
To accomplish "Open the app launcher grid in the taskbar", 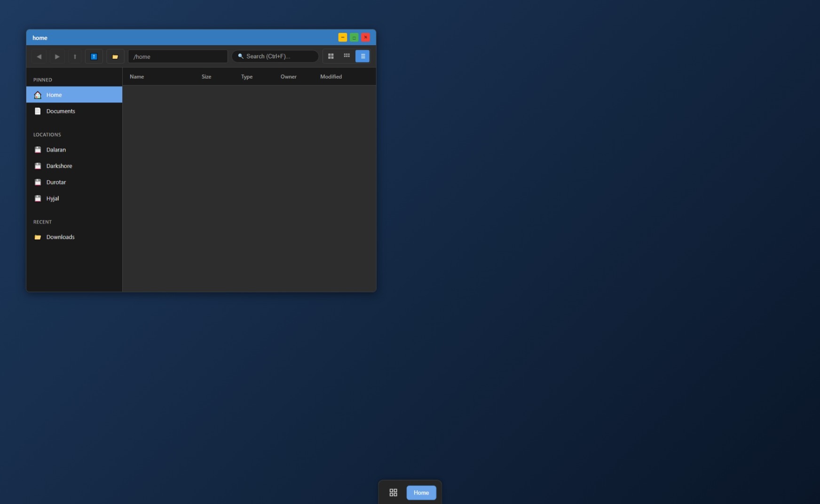I will (x=393, y=492).
